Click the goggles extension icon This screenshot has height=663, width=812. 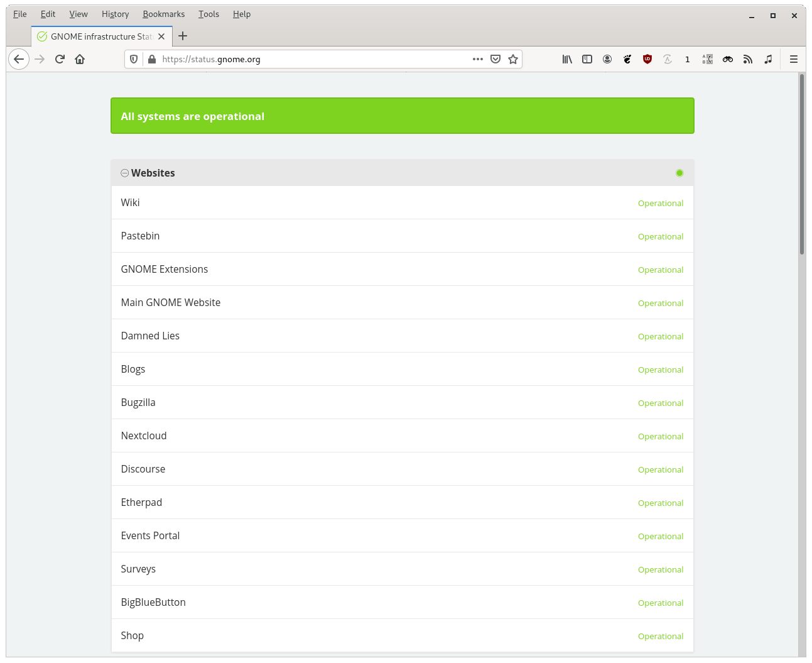pyautogui.click(x=728, y=59)
